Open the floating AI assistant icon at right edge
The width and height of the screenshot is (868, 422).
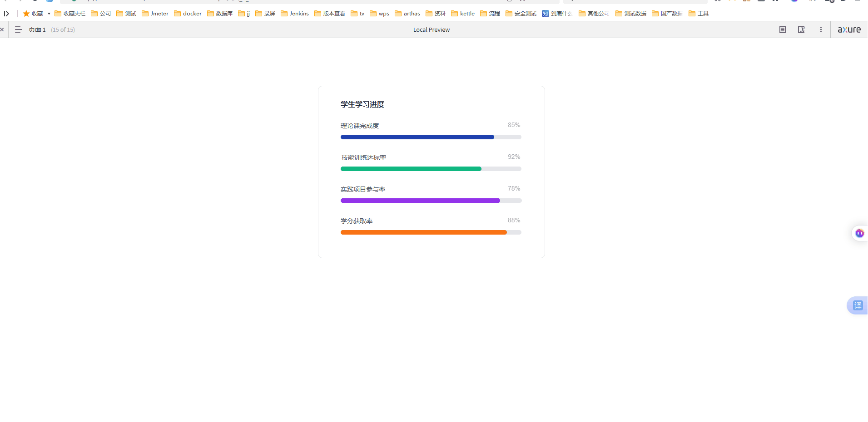859,233
